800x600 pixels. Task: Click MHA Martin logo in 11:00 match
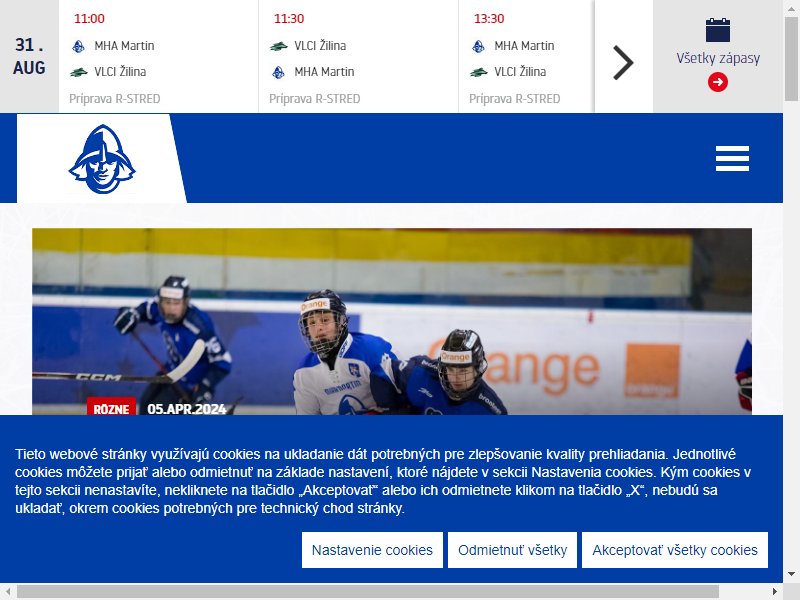click(x=78, y=46)
